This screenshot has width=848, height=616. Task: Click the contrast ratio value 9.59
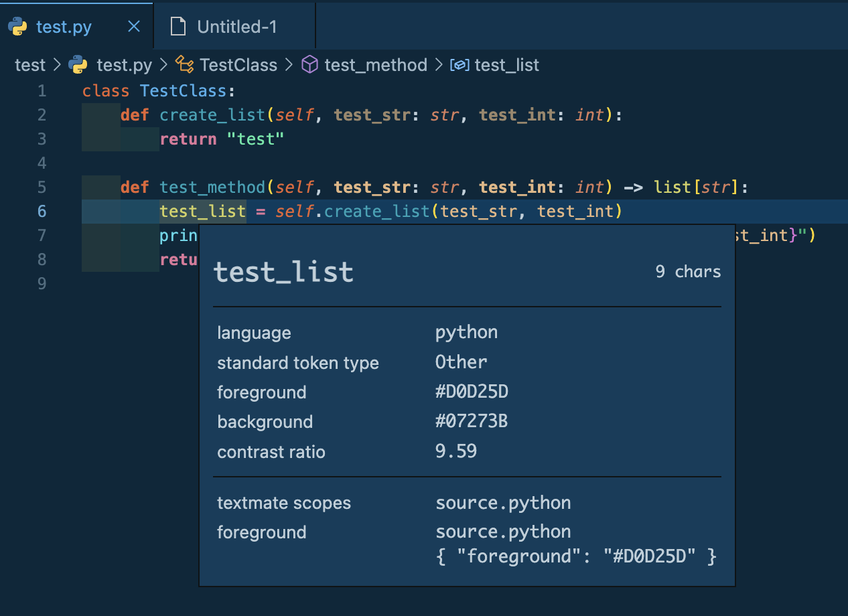[x=456, y=451]
